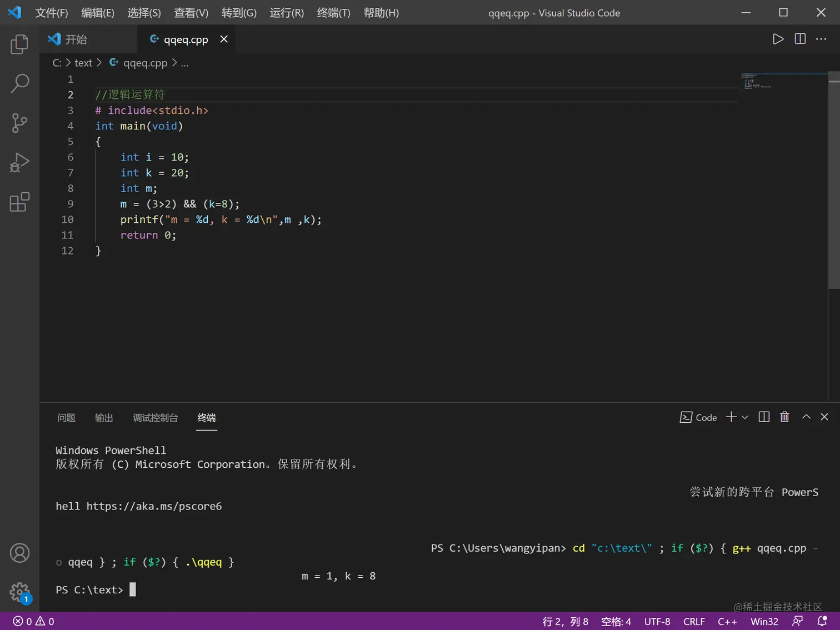The image size is (840, 630).
Task: Maximize the panel with the up chevron
Action: tap(806, 417)
